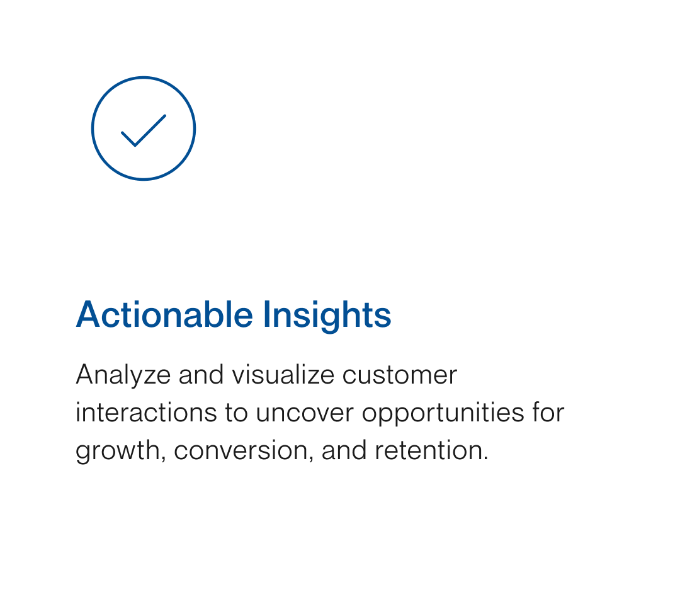Click the word "for" ending the second line
680x616 pixels.
pos(548,413)
